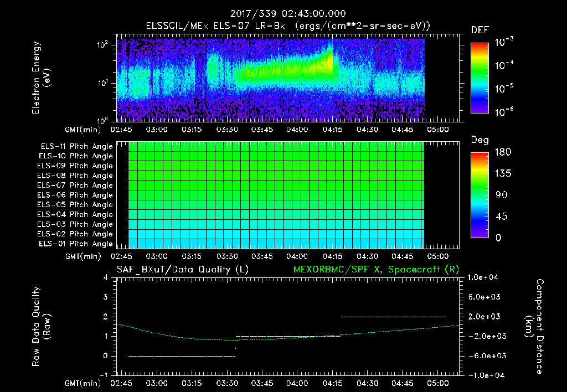Click the white data quality line at level 0

[182, 356]
